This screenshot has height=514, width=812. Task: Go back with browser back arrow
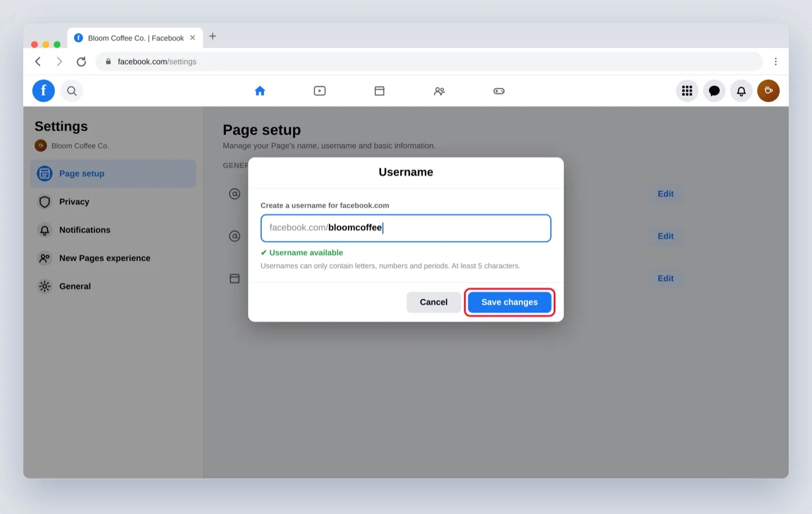click(38, 61)
